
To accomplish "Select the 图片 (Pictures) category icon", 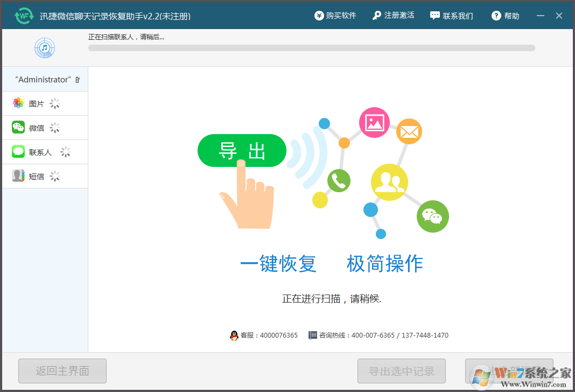I will coord(18,103).
